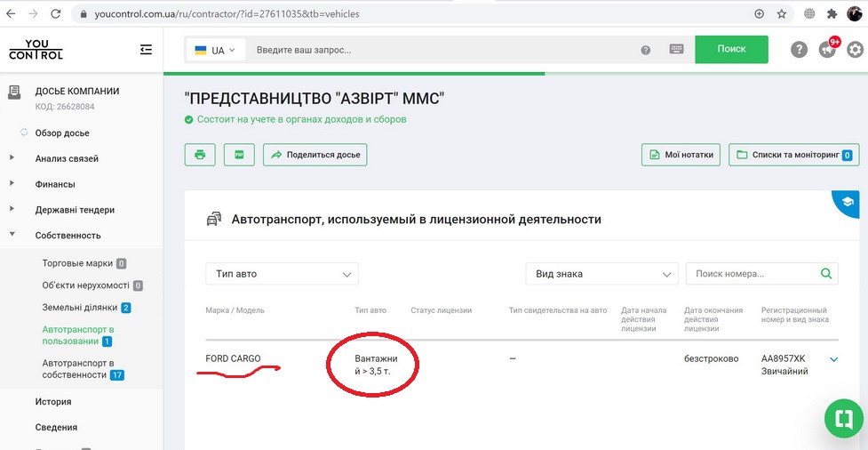Open notifications megaphone with 9+ badge
The image size is (868, 450).
[828, 49]
